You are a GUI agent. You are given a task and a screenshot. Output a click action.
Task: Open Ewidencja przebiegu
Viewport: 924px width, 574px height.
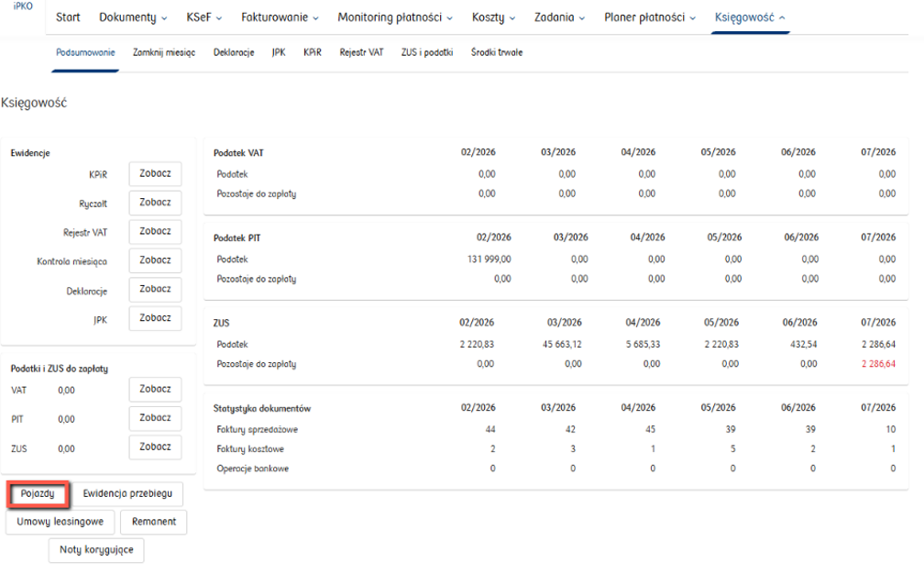[x=127, y=494]
